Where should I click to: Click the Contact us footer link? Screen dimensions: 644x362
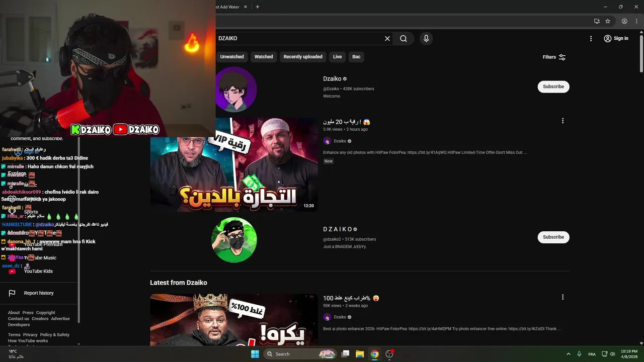point(19,319)
